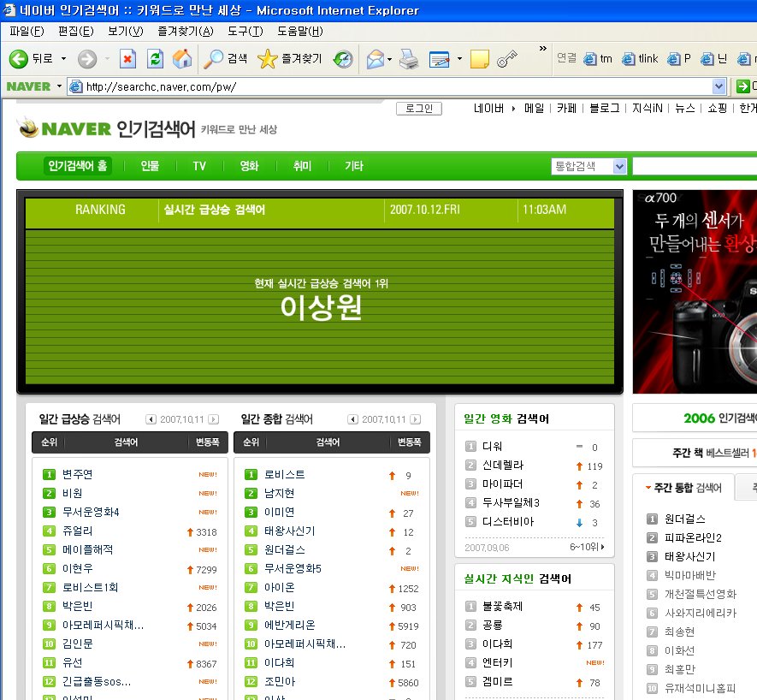The height and width of the screenshot is (700, 757).
Task: Open the Edit icon dropdown arrow
Action: pyautogui.click(x=459, y=59)
